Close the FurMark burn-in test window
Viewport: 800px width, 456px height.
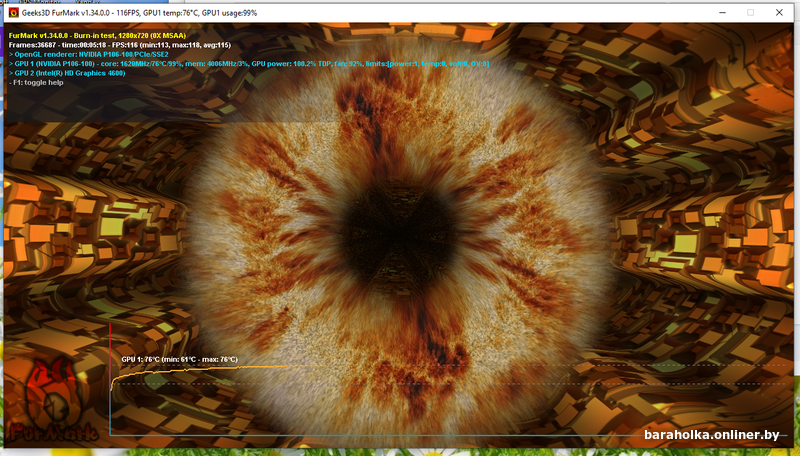pyautogui.click(x=779, y=13)
